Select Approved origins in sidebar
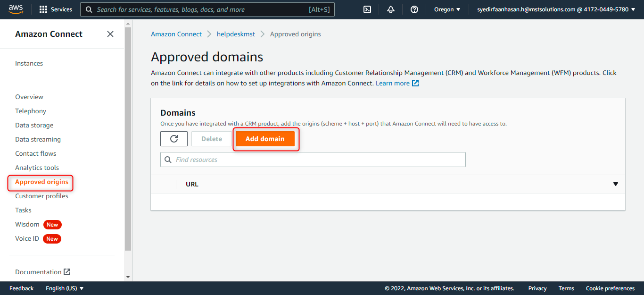This screenshot has height=295, width=644. tap(41, 182)
